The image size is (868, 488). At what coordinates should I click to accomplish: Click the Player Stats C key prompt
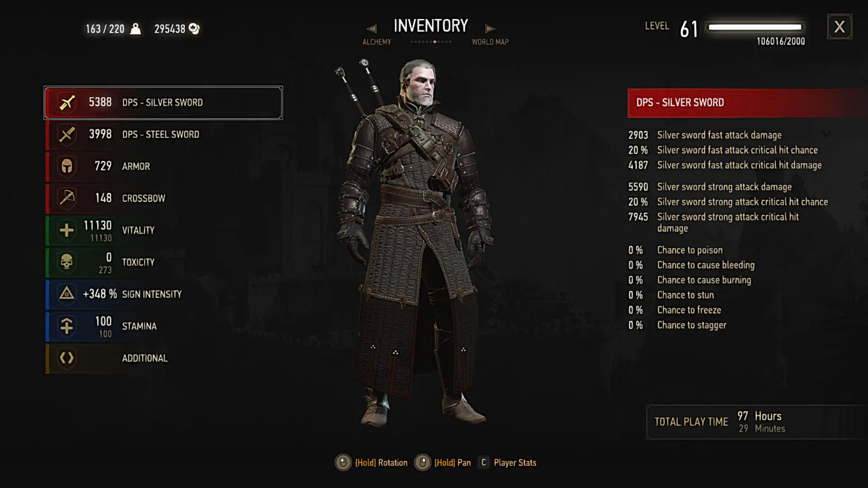click(x=484, y=462)
